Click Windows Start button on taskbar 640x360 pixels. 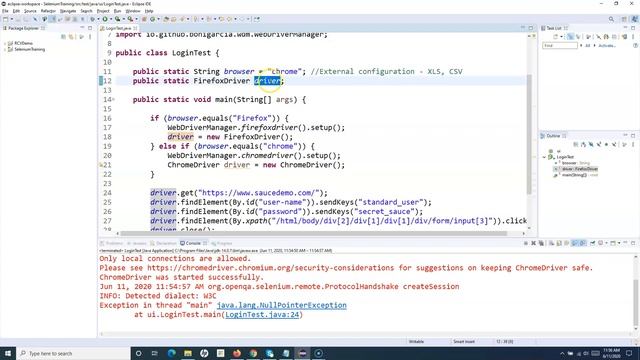(8, 353)
